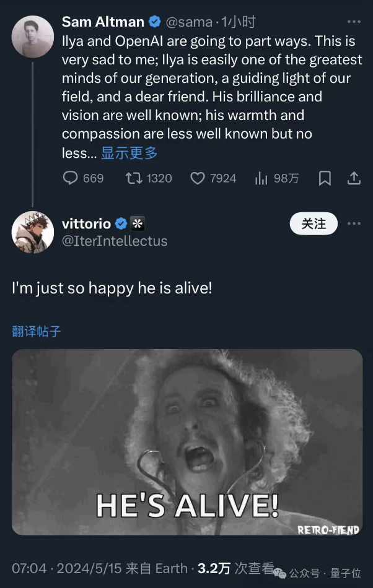Click Sam Altman's blue verified badge
The width and height of the screenshot is (373, 588).
tap(155, 22)
